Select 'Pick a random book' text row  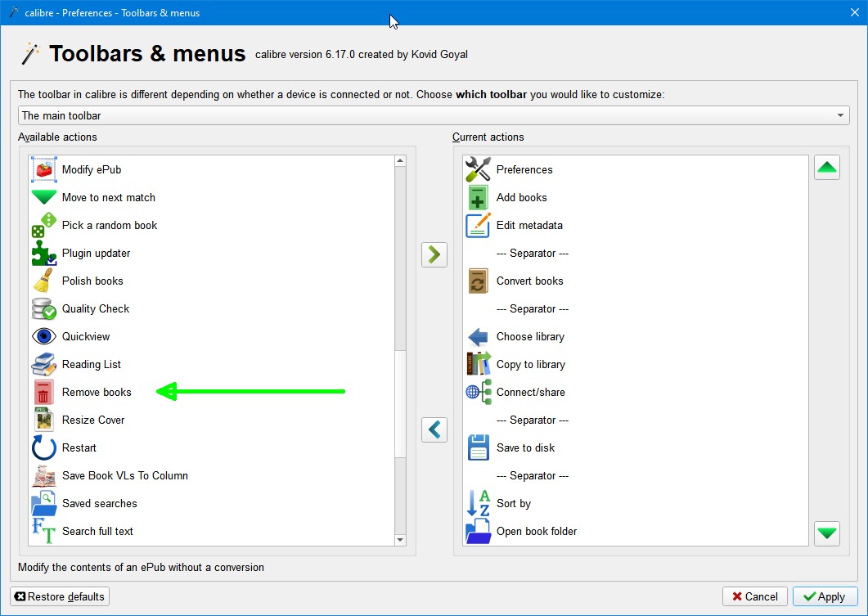pyautogui.click(x=211, y=225)
